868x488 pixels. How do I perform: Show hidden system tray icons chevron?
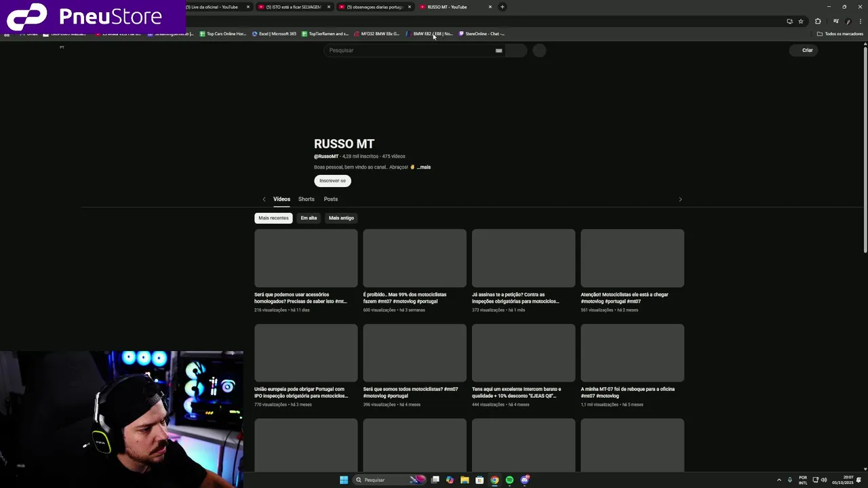pos(778,480)
